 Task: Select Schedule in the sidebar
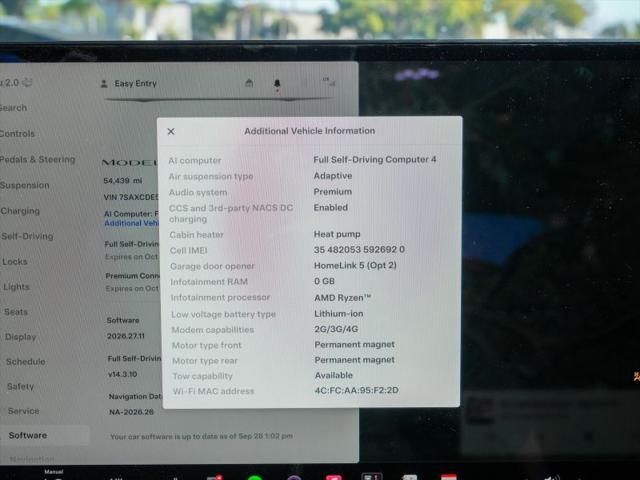[25, 362]
